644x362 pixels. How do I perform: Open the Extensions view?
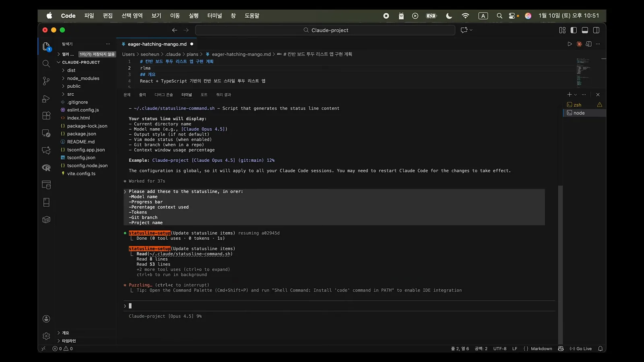(x=46, y=116)
